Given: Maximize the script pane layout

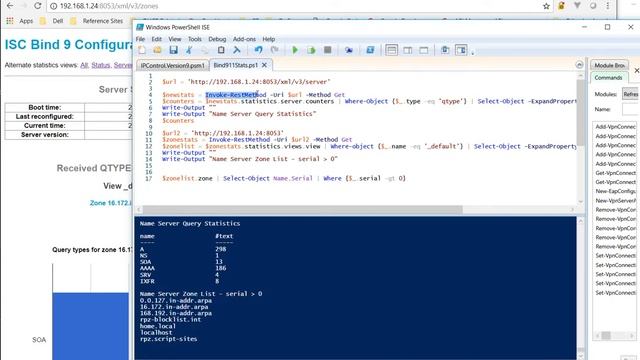Looking at the screenshot, I should point(424,50).
